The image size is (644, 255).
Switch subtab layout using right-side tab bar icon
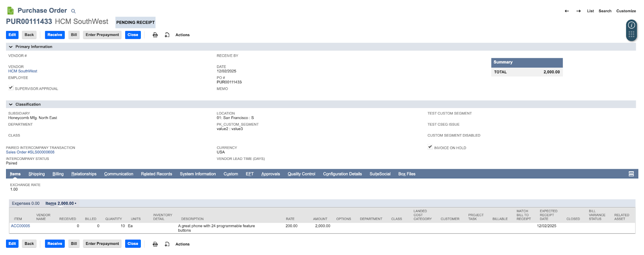(x=631, y=174)
